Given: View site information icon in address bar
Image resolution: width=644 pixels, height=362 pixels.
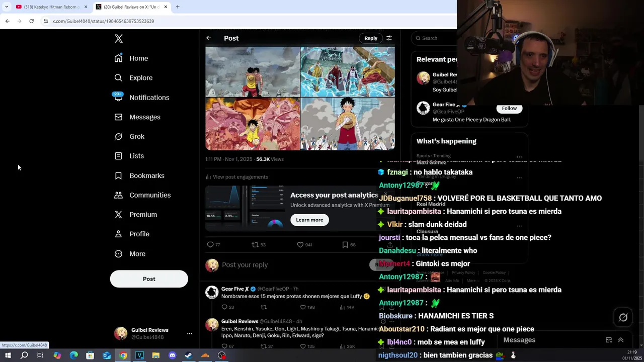Looking at the screenshot, I should pos(46,21).
